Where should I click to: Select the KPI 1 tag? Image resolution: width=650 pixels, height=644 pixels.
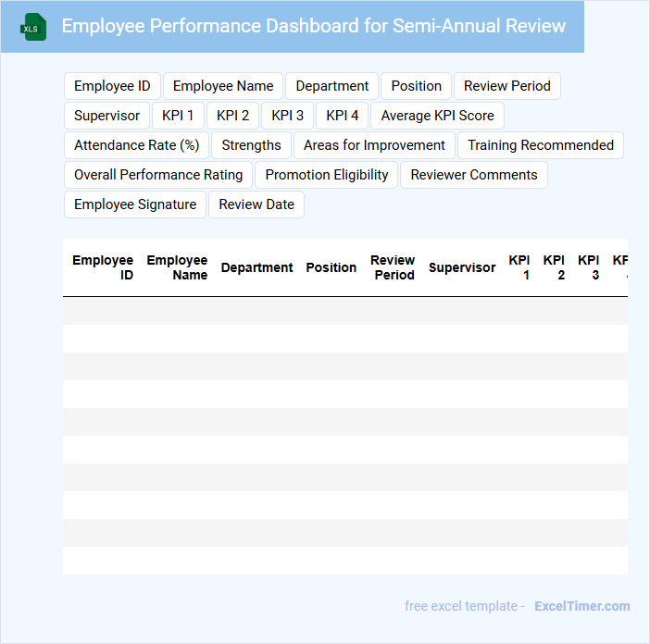[x=178, y=116]
